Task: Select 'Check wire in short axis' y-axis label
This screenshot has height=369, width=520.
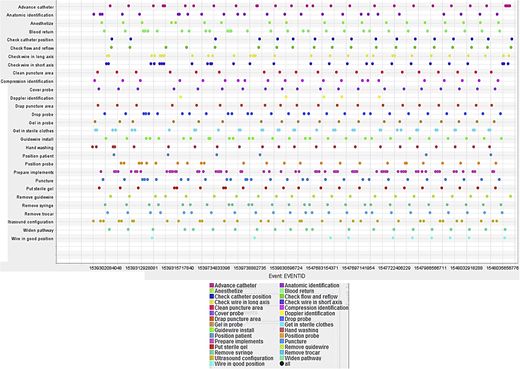Action: click(x=31, y=65)
